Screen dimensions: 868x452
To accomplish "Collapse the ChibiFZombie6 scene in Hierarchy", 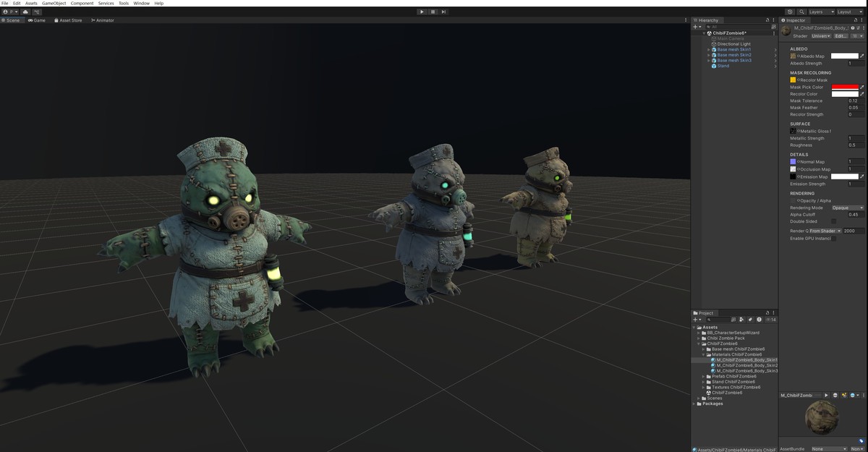I will [704, 33].
